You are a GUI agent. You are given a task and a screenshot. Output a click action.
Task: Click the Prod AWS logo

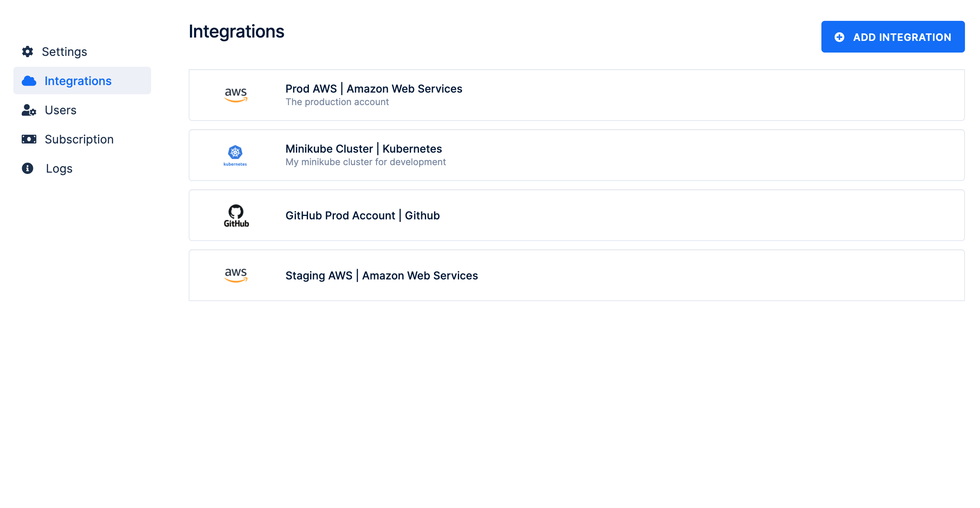(x=236, y=95)
